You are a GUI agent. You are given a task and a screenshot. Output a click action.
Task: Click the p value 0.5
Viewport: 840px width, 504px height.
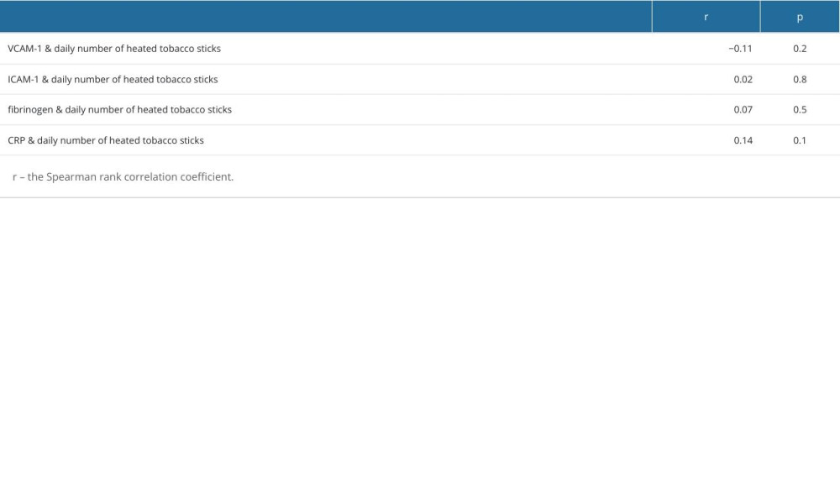800,110
